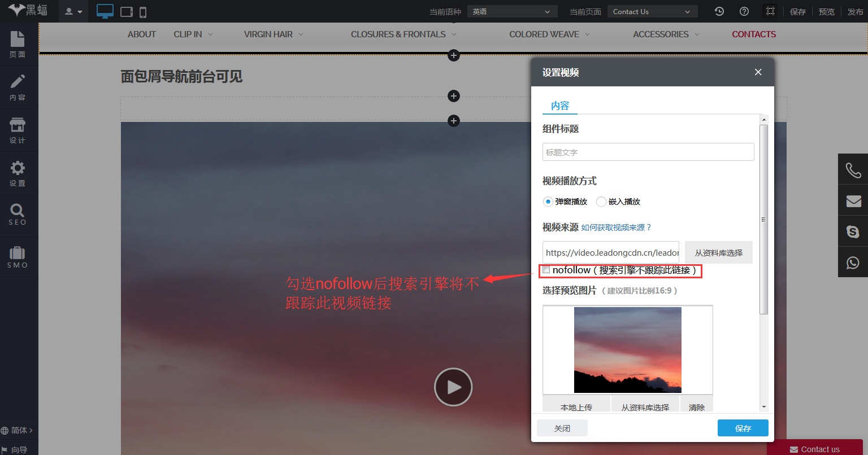Select CONTACTS in the site navigation

point(754,34)
